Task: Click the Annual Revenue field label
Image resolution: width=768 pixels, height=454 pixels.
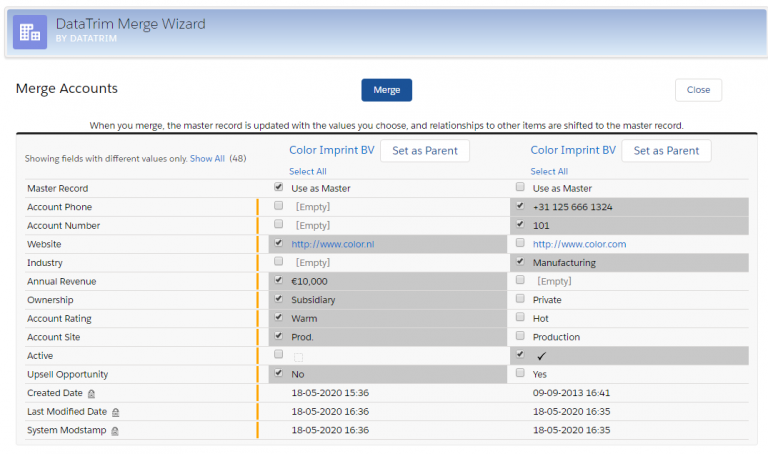Action: click(62, 282)
